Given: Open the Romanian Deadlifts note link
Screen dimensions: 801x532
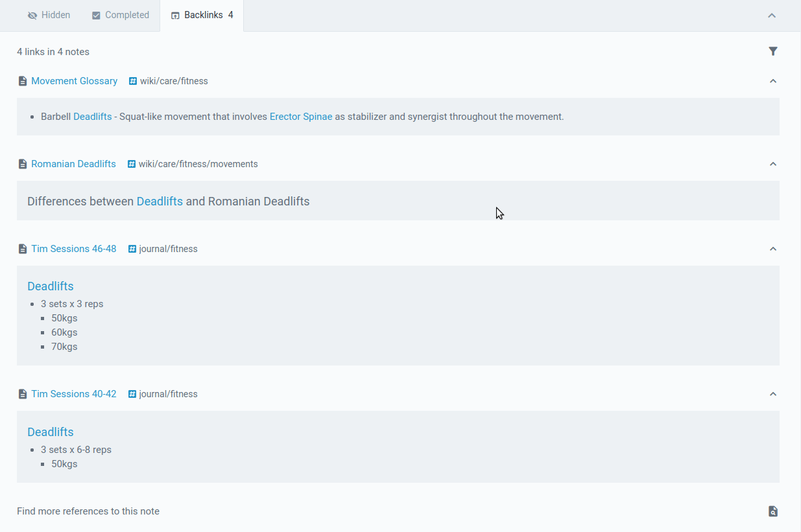Looking at the screenshot, I should 73,164.
